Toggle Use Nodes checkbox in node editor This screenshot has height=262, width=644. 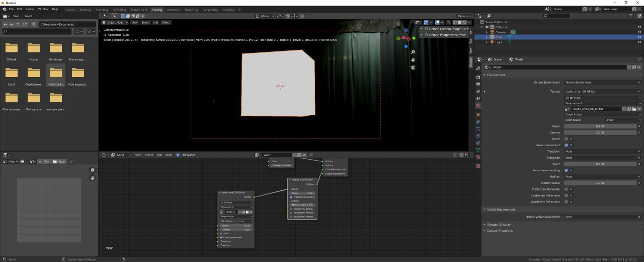pos(178,155)
